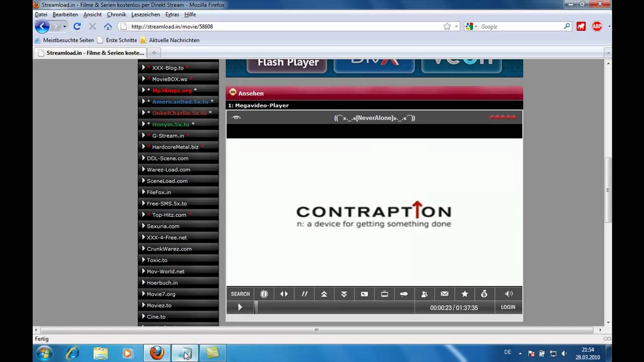Open the Ansicht menu
This screenshot has width=644, height=362.
pyautogui.click(x=93, y=15)
